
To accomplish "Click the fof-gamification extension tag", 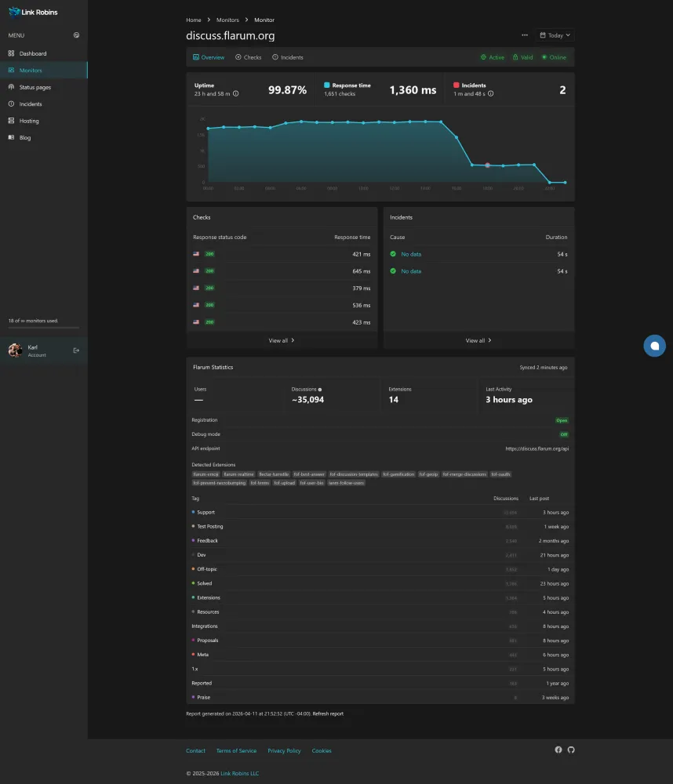I will click(398, 474).
